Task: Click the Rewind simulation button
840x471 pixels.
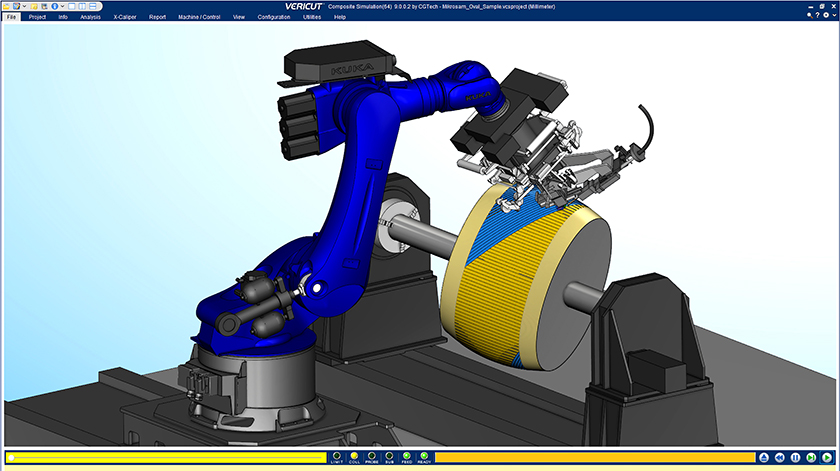Action: click(x=779, y=457)
